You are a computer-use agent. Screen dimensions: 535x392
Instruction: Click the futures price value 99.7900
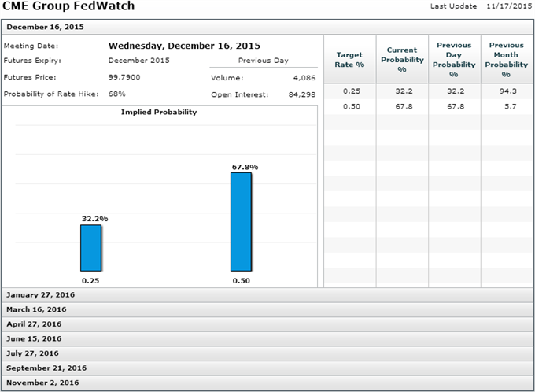click(124, 77)
